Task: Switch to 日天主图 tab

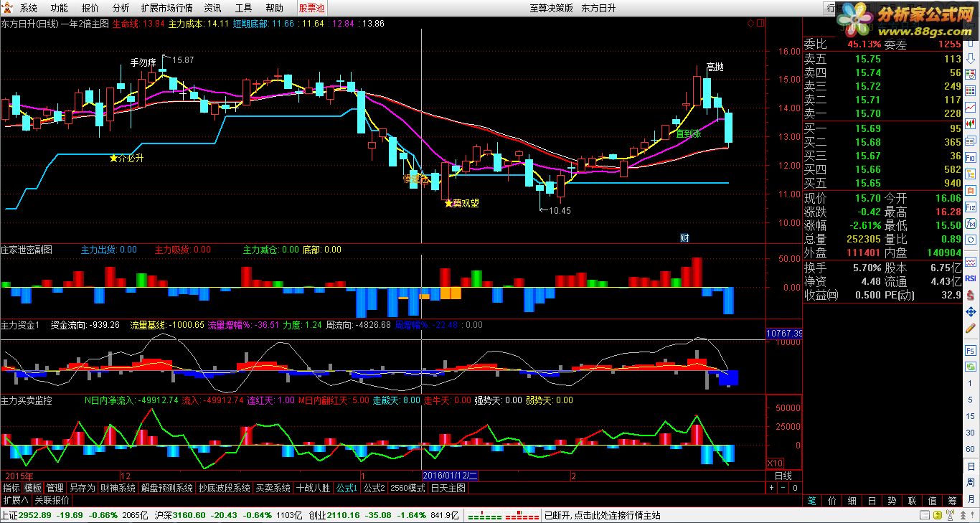Action: point(448,488)
